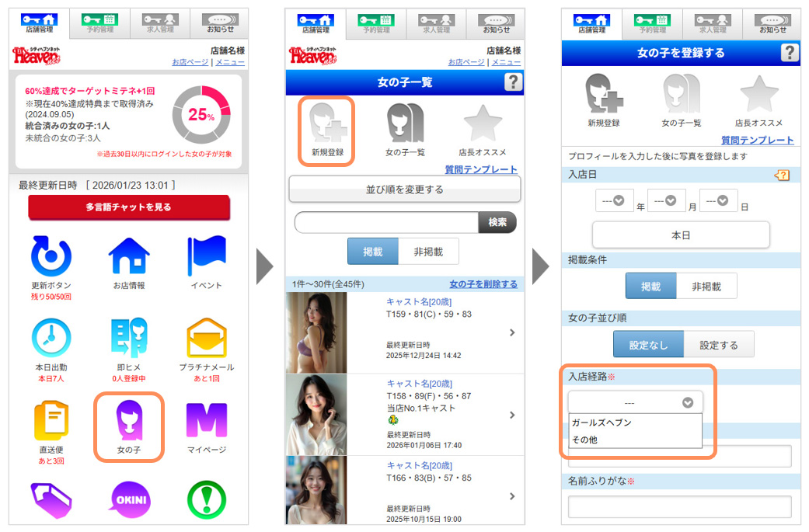The image size is (809, 532).
Task: Open the マイページ icon
Action: [x=207, y=421]
